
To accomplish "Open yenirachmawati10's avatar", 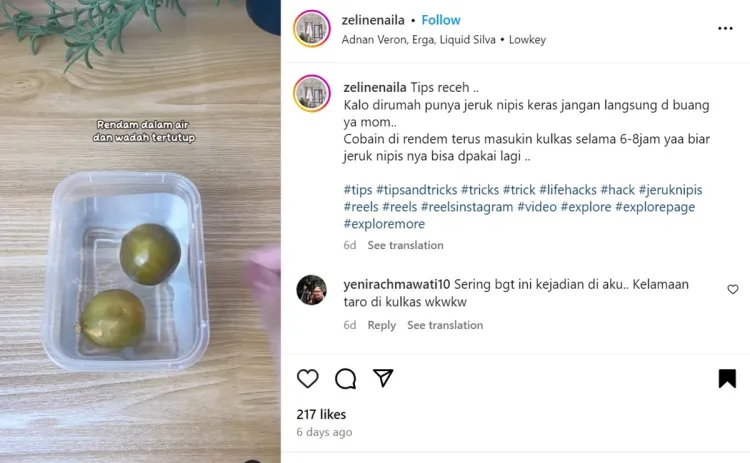I will click(311, 290).
